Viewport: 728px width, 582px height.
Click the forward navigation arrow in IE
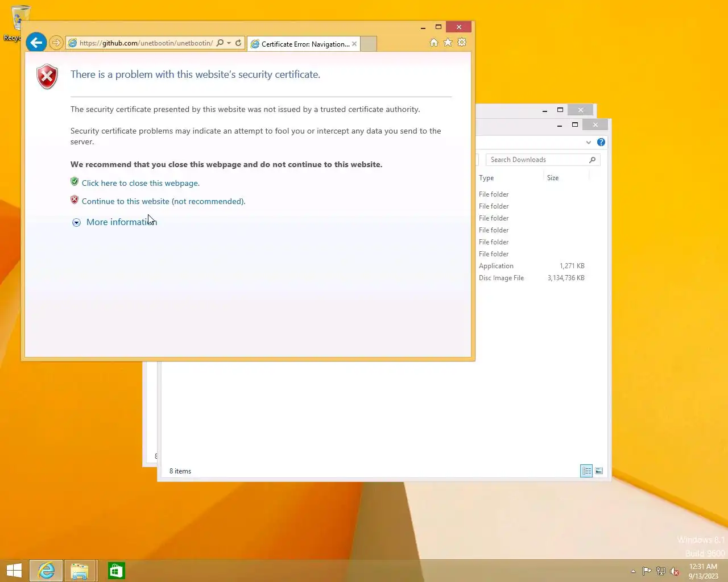tap(56, 43)
